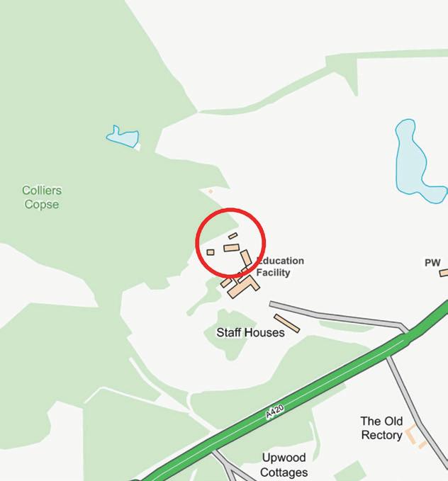The height and width of the screenshot is (481, 448).
Task: Click the small pond in Colliers Copse
Action: coord(123,137)
